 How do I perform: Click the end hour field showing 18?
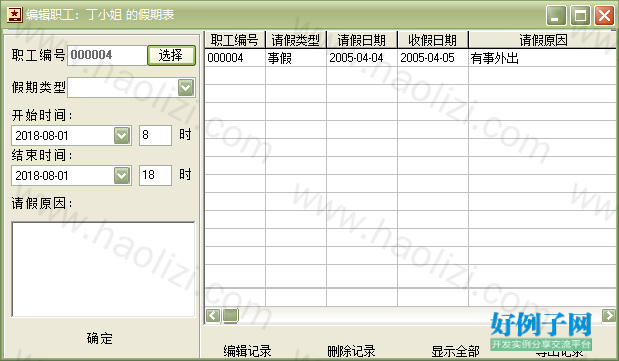coord(155,175)
